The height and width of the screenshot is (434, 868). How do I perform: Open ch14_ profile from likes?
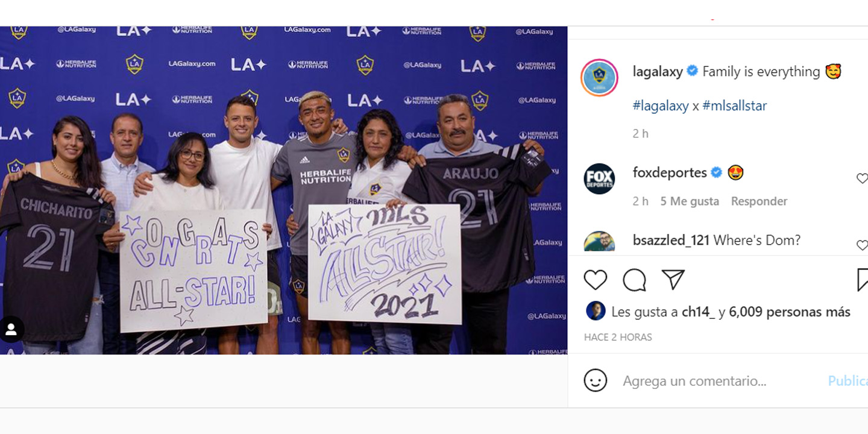698,312
